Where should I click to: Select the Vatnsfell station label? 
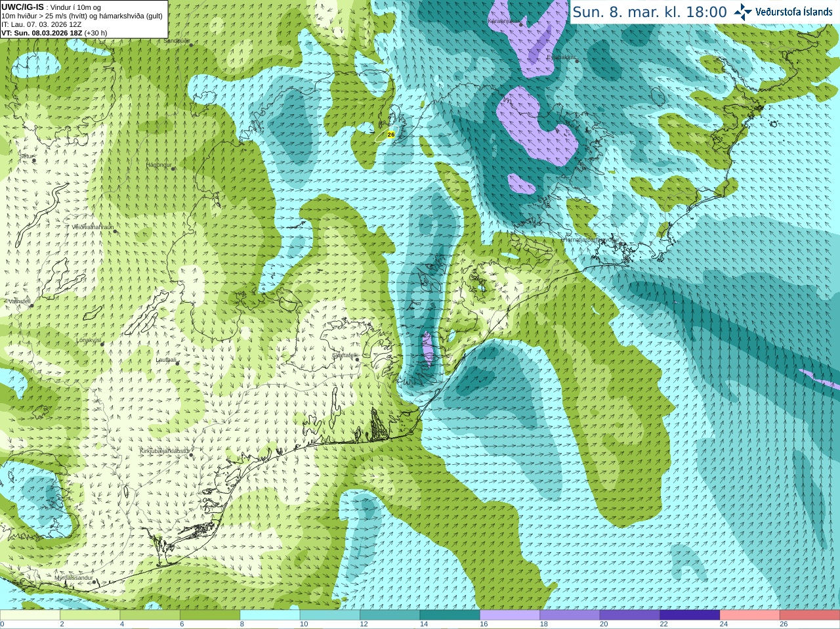[x=19, y=301]
